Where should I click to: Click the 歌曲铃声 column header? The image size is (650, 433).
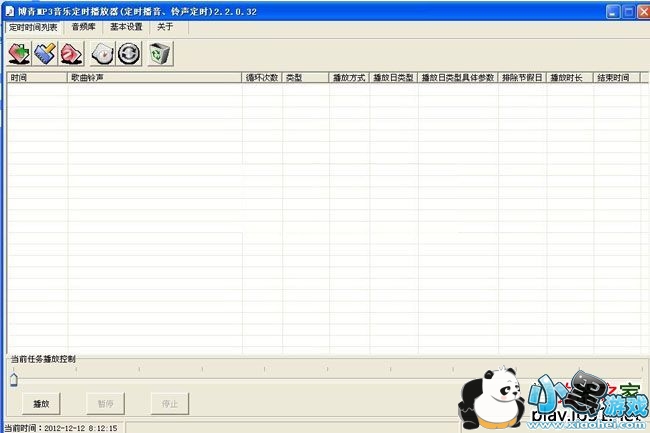[155, 77]
